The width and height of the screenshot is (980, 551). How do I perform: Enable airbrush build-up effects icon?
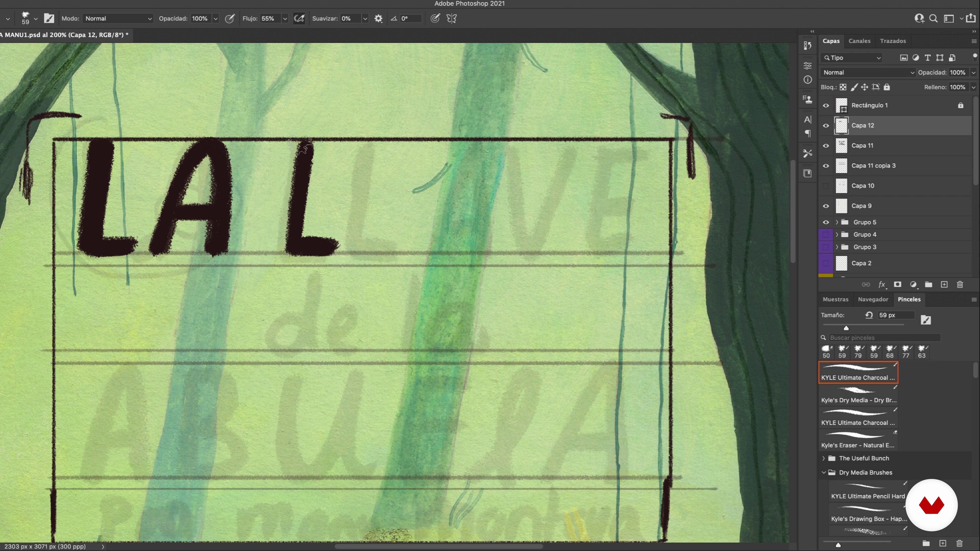pyautogui.click(x=299, y=18)
